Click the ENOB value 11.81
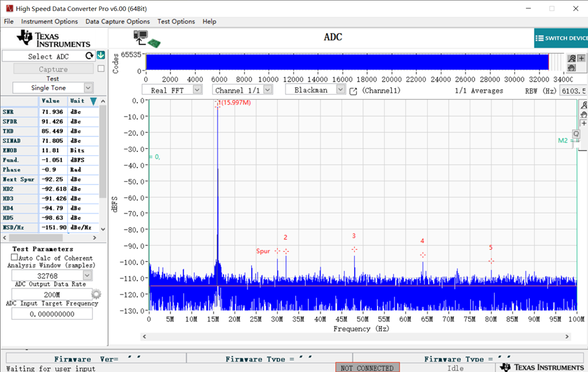 point(52,150)
